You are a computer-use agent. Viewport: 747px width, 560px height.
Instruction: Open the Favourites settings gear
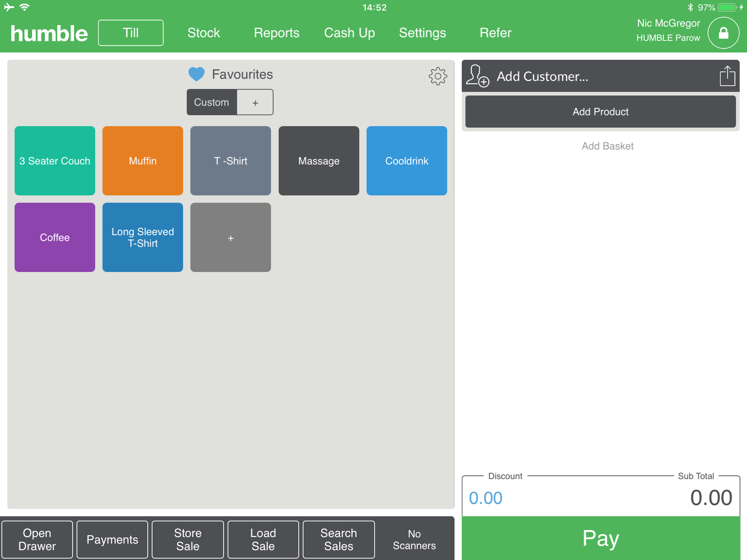point(438,76)
